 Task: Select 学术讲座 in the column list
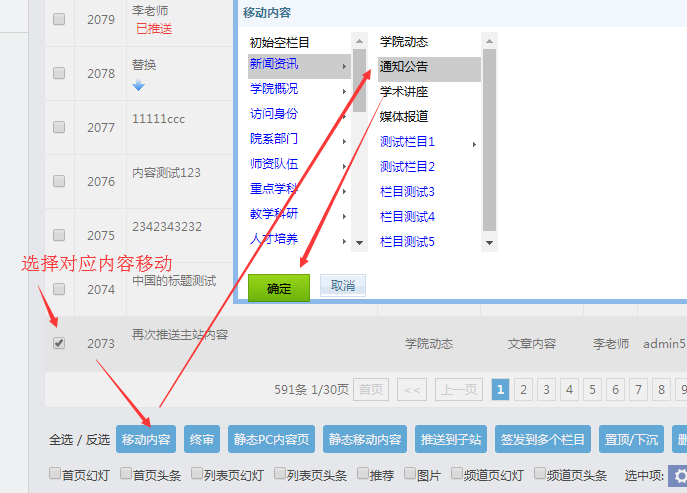click(x=404, y=92)
